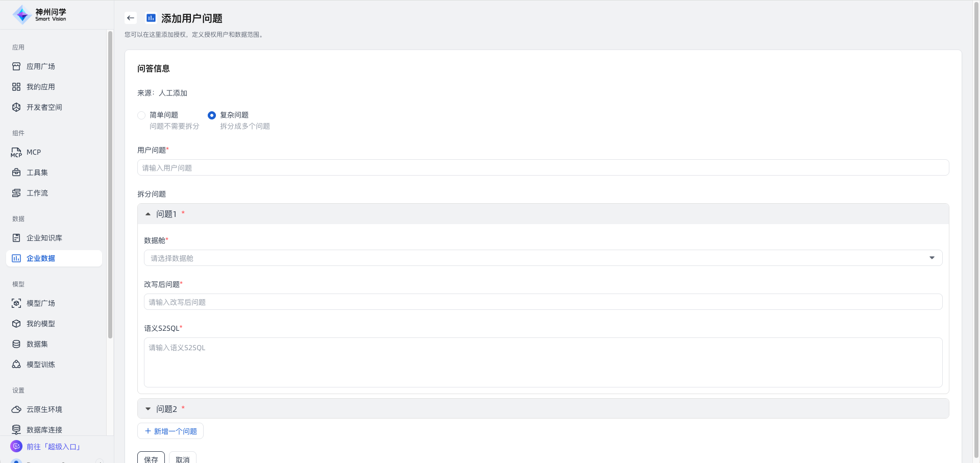Viewport: 980px width, 463px height.
Task: Open 企业知识库 in the sidebar
Action: point(44,238)
